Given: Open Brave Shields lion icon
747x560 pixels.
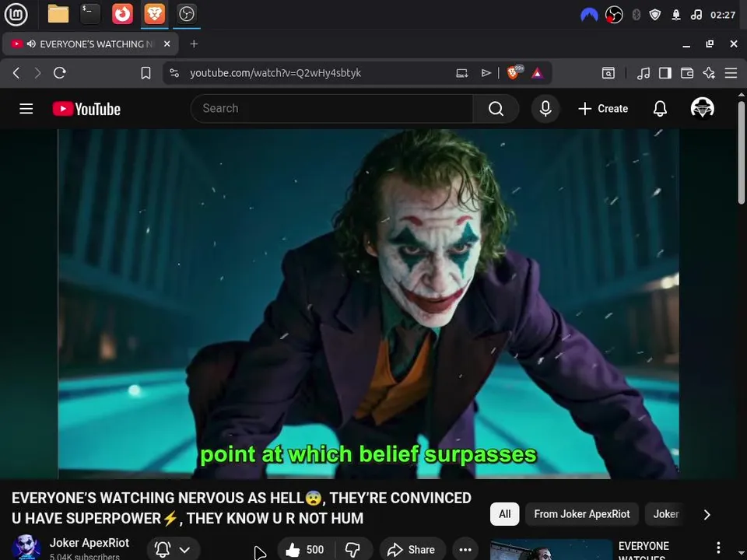Looking at the screenshot, I should [514, 72].
